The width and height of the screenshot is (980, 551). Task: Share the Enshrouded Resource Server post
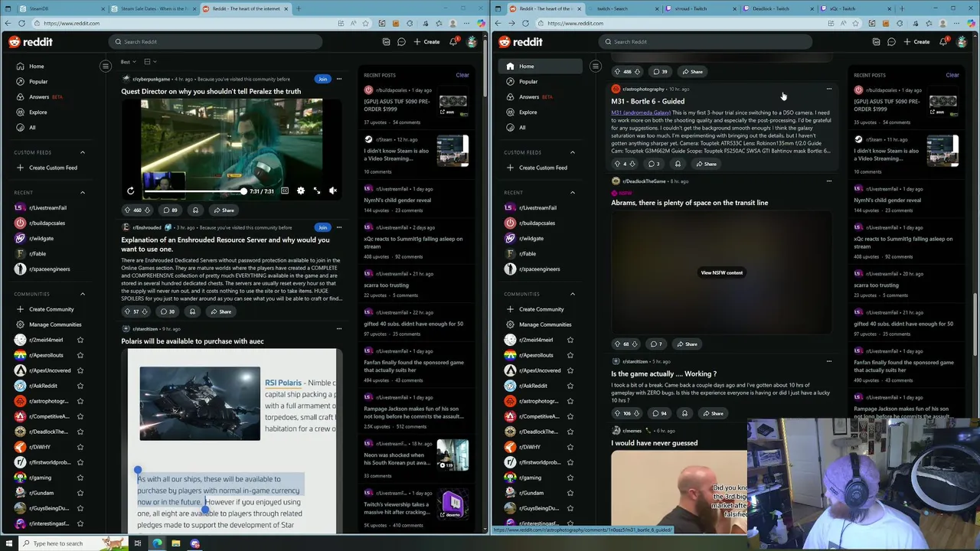click(220, 311)
